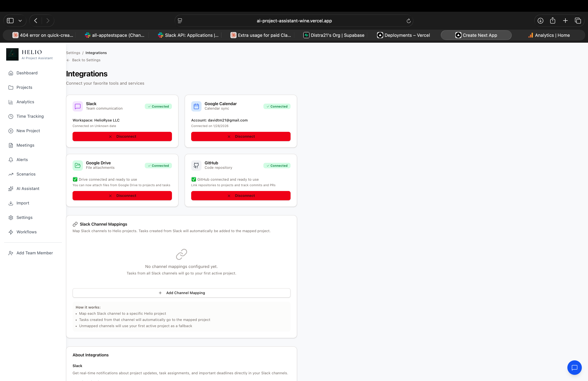
Task: Select the Slack integration icon
Action: (78, 106)
